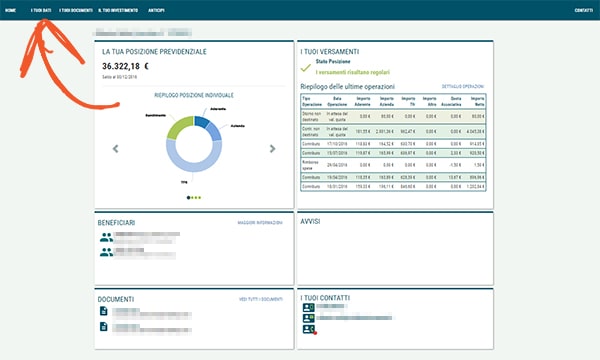The width and height of the screenshot is (600, 360).
Task: Click VEDI TUTTI I DOCUMENTI link
Action: pos(261,299)
